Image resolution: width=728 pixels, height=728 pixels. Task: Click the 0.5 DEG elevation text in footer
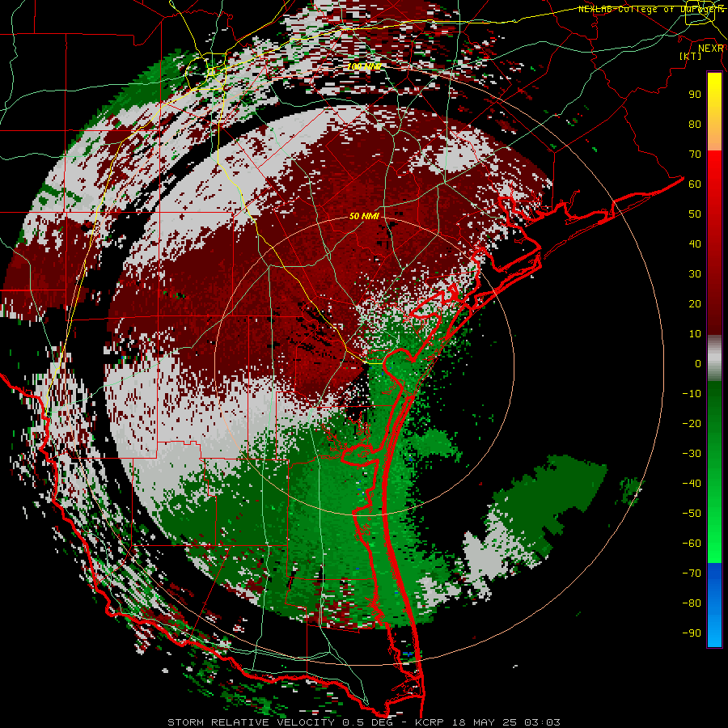pyautogui.click(x=368, y=722)
